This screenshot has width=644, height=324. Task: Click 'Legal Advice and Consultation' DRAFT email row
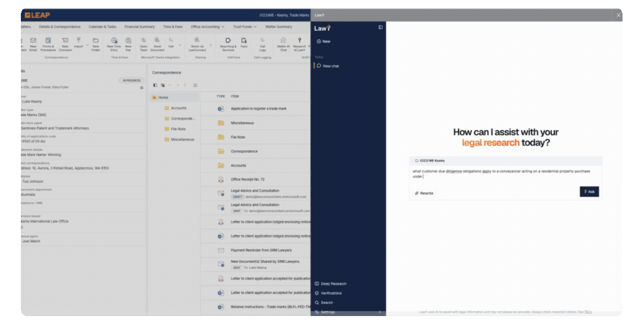click(x=255, y=193)
